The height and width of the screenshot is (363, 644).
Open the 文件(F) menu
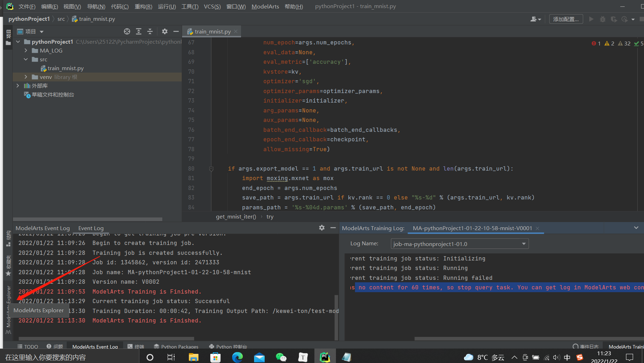click(27, 6)
